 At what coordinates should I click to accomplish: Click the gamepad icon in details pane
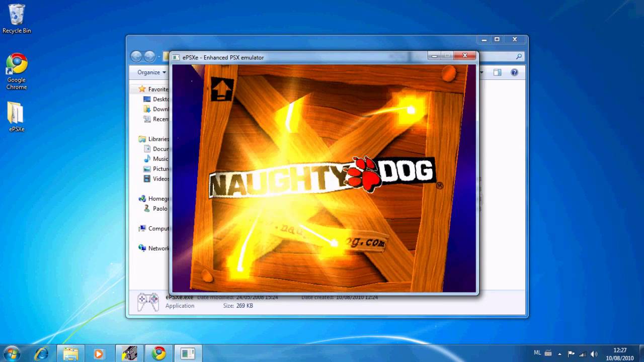pos(148,302)
